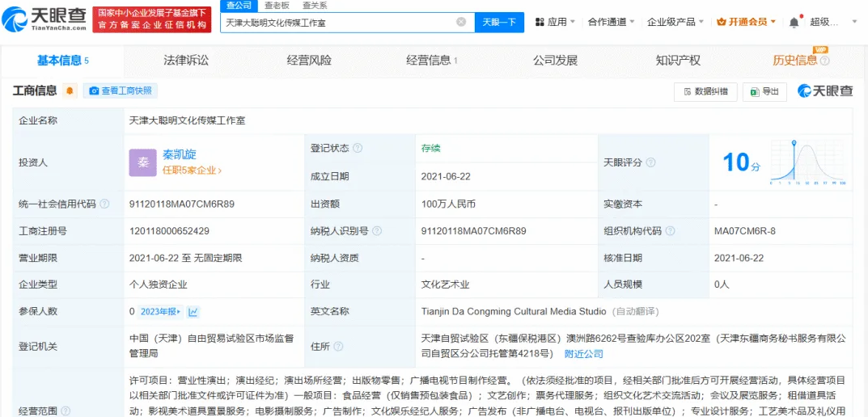Click the 100万人民币 capital value
The image size is (868, 417).
(448, 204)
